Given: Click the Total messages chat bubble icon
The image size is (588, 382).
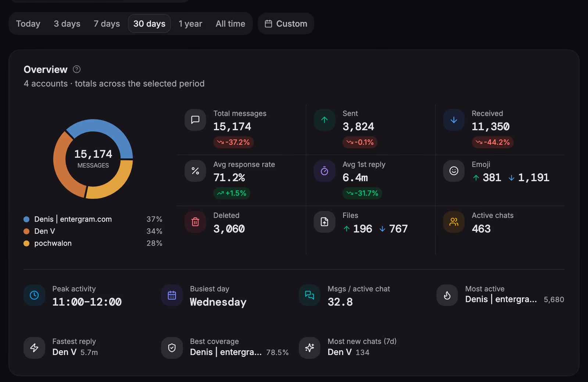Looking at the screenshot, I should click(195, 120).
